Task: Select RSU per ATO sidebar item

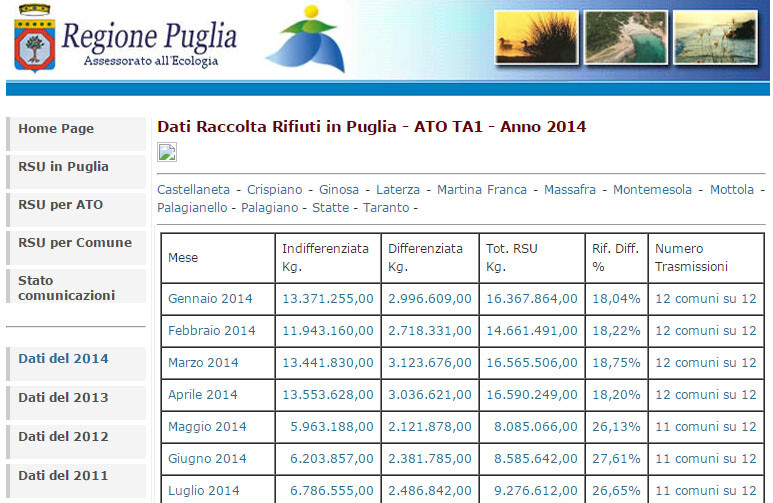Action: [76, 210]
